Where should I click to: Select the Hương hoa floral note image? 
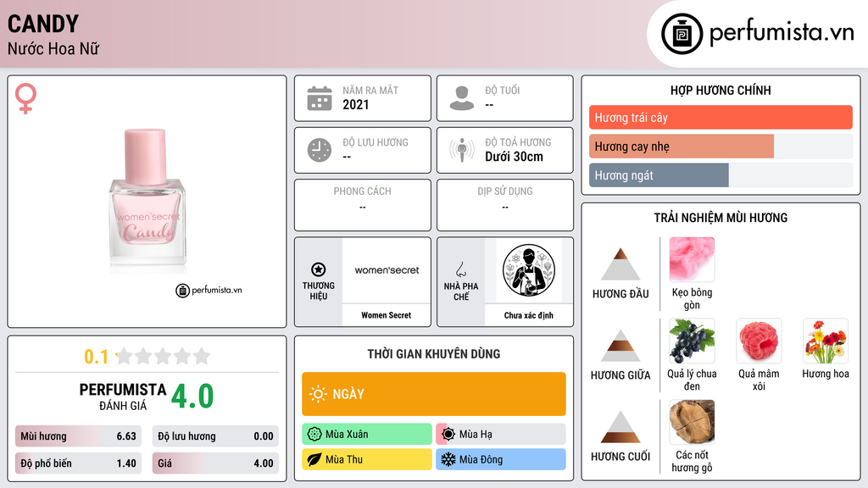point(826,341)
